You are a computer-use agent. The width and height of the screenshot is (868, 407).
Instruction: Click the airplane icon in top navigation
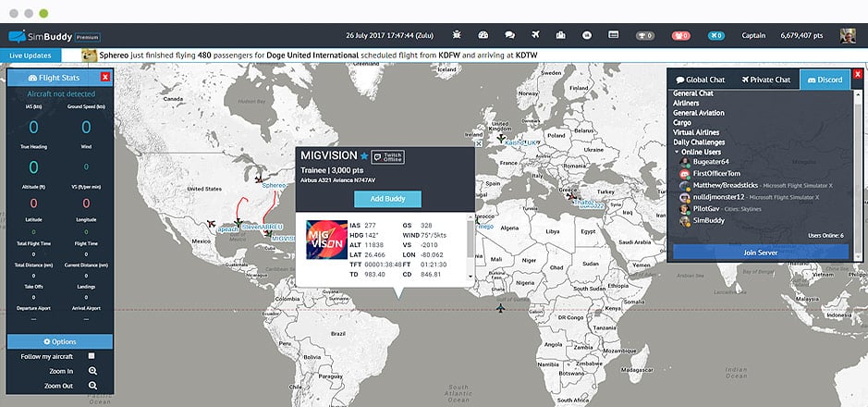[x=535, y=36]
